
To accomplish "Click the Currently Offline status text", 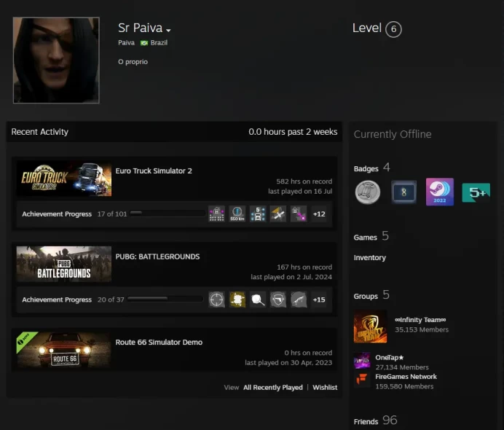I will (393, 134).
